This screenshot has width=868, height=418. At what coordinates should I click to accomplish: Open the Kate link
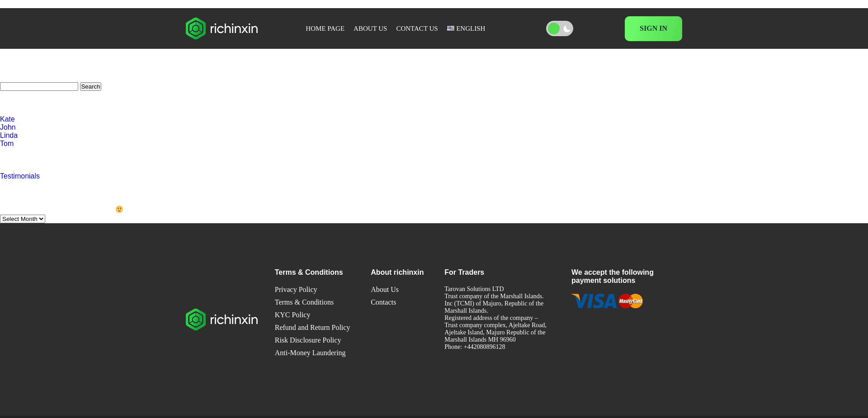(7, 119)
